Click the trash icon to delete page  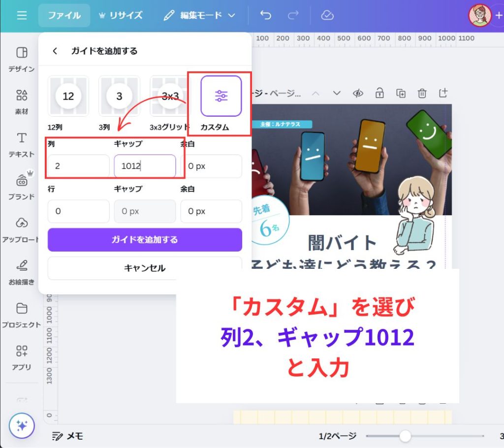(422, 93)
